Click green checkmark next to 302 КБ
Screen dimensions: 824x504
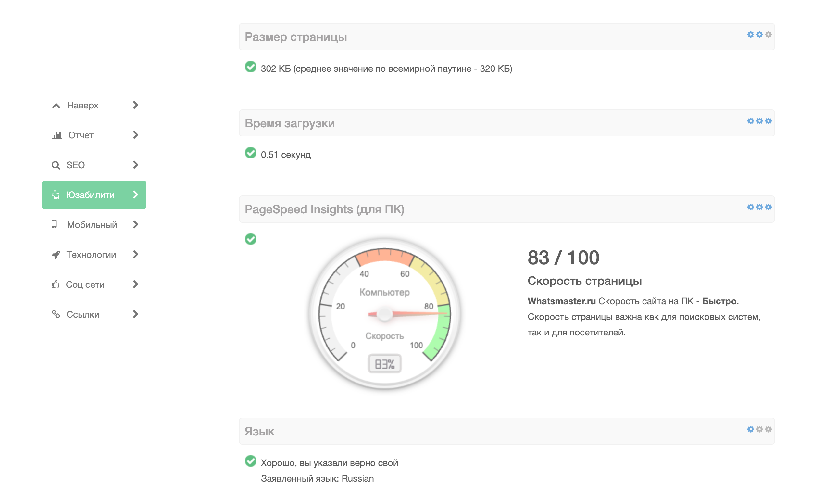coord(250,67)
